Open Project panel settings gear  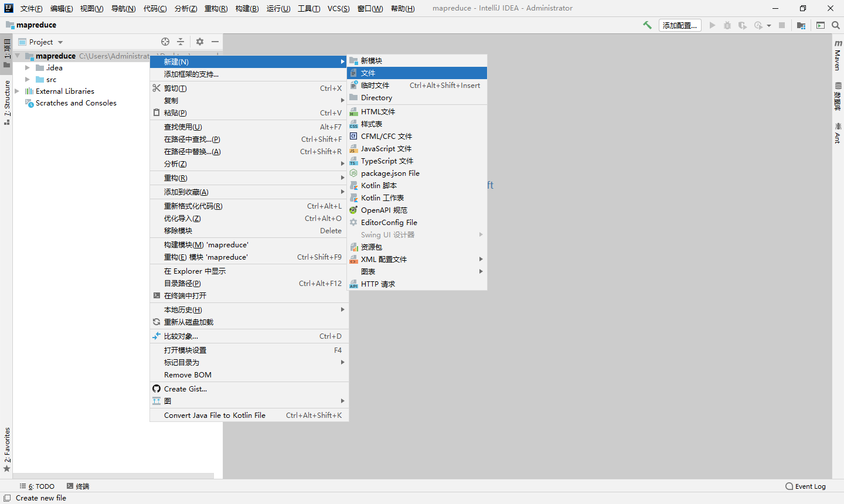200,42
